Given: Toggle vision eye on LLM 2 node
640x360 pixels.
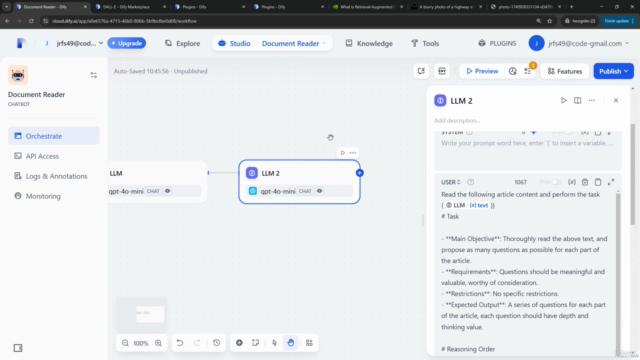Looking at the screenshot, I should pos(320,191).
